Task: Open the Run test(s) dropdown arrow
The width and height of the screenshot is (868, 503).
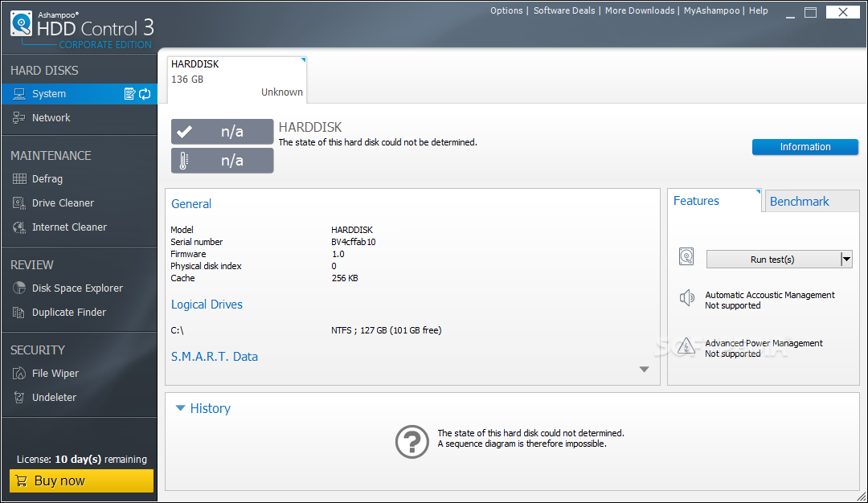Action: (845, 259)
